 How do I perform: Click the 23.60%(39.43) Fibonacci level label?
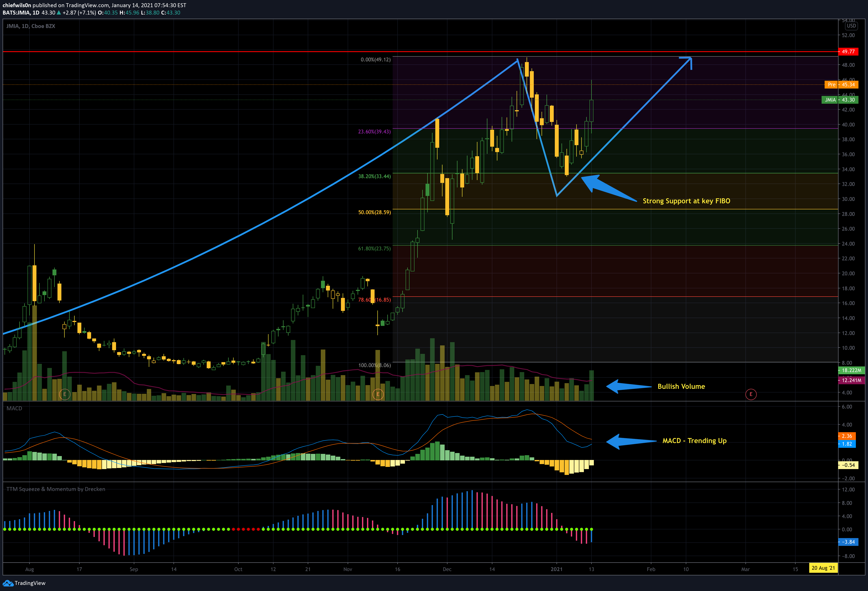[374, 131]
